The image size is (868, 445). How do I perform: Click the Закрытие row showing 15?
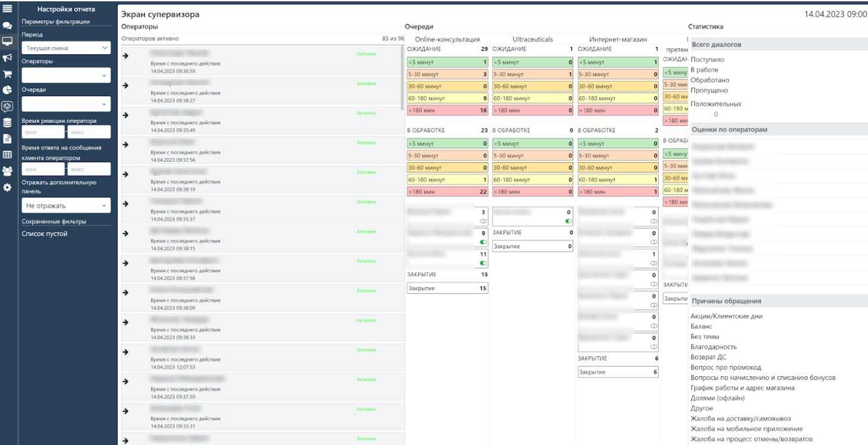click(447, 289)
